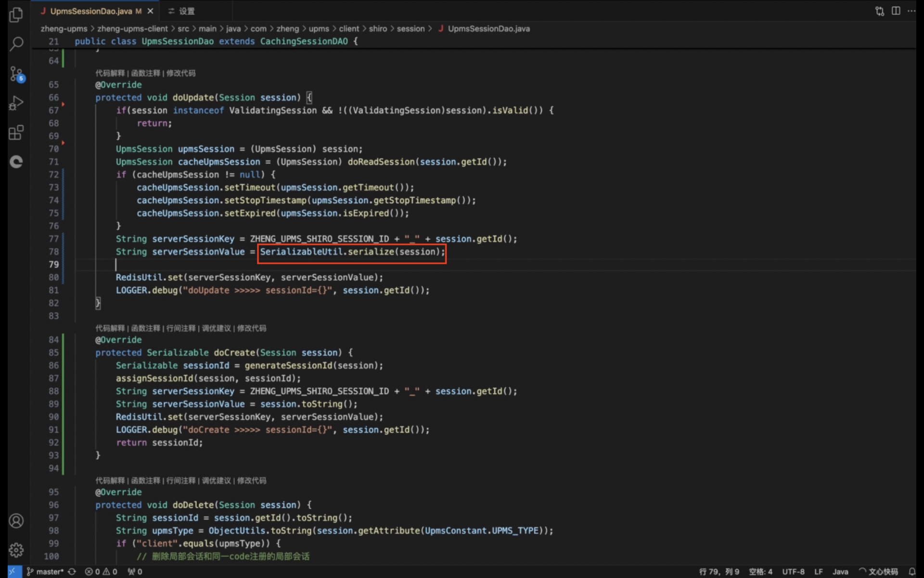This screenshot has height=578, width=924.
Task: Switch to the 设置 tab
Action: click(x=181, y=11)
